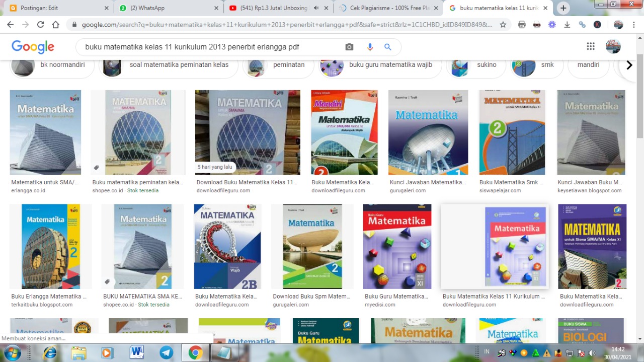Switch to the Cek Plagiarisme tab
This screenshot has height=362, width=644.
(x=388, y=8)
